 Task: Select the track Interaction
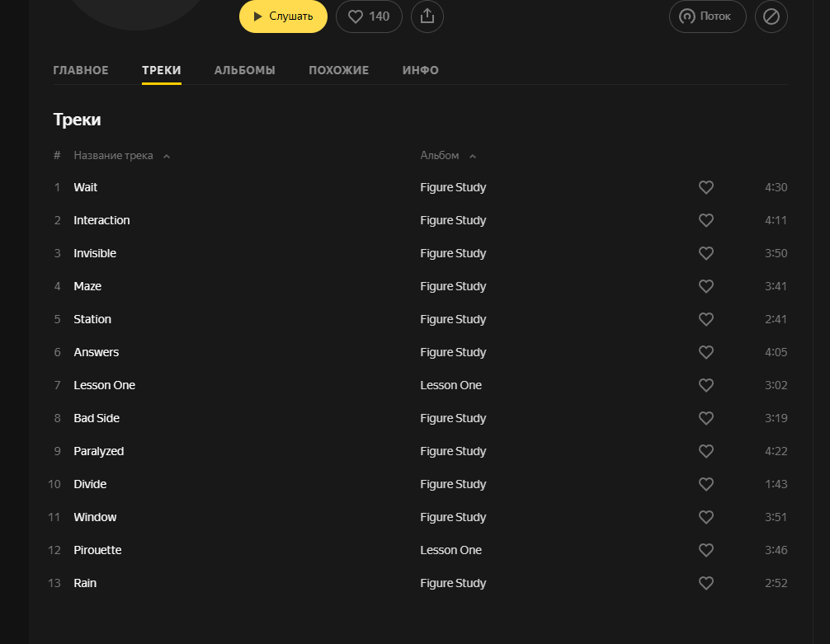101,220
